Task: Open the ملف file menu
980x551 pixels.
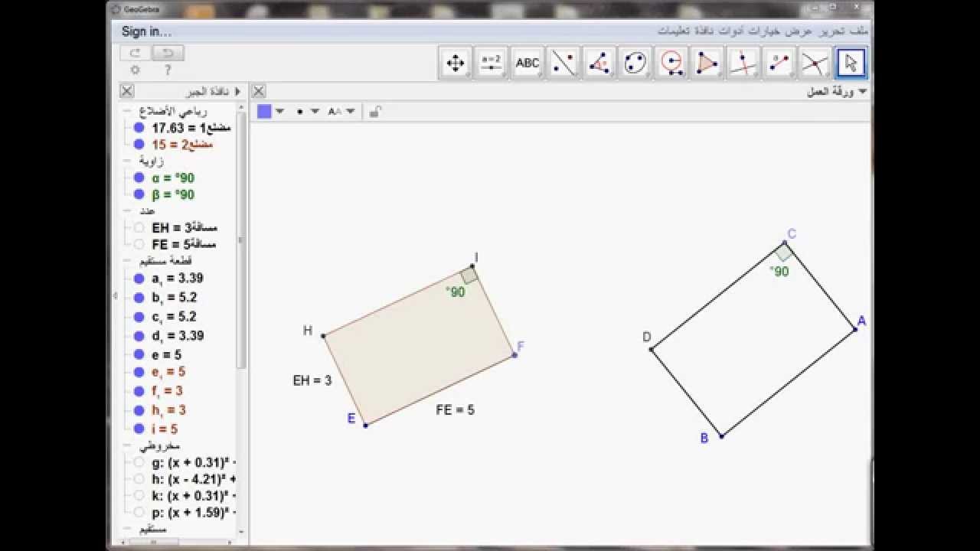Action: click(860, 31)
